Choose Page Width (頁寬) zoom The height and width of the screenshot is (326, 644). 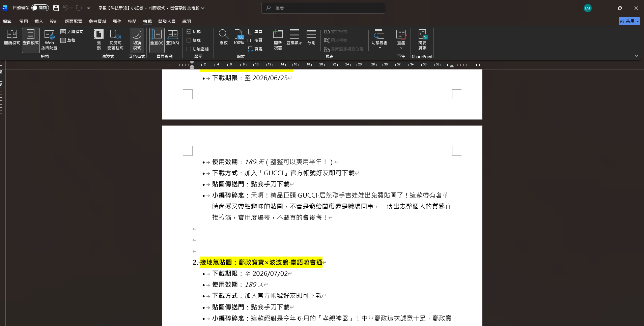[x=255, y=49]
